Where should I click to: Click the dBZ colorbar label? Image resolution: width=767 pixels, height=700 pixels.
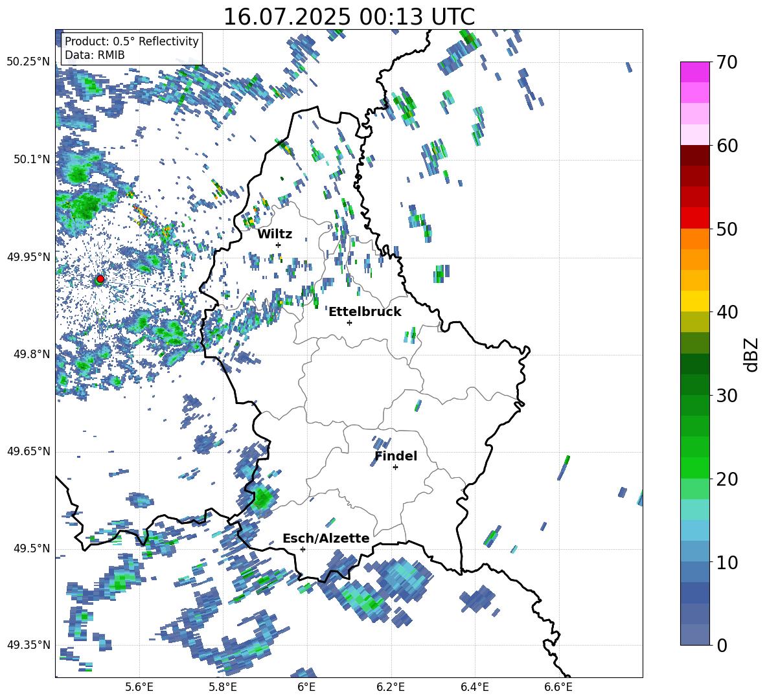coord(751,354)
